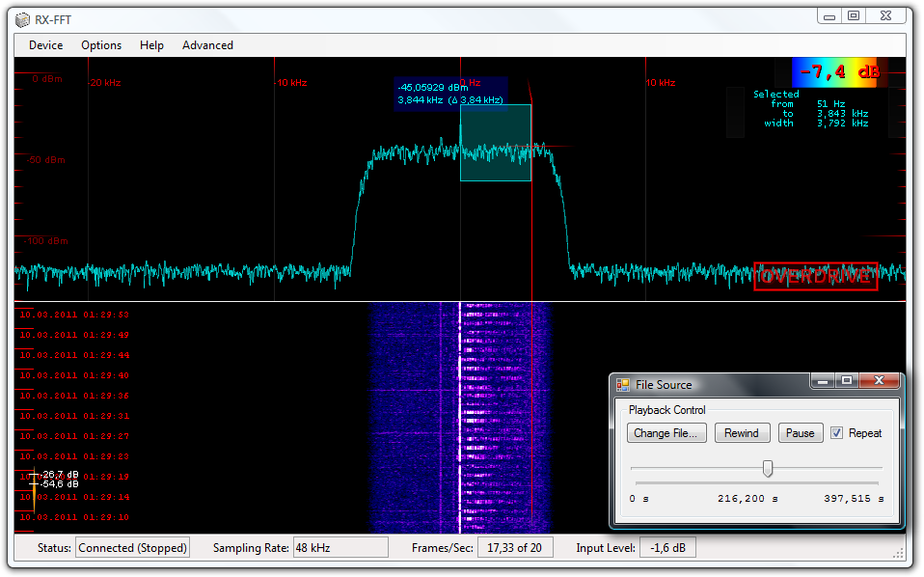Toggle the Repeat checkbox
Image resolution: width=924 pixels, height=577 pixels.
pos(837,433)
